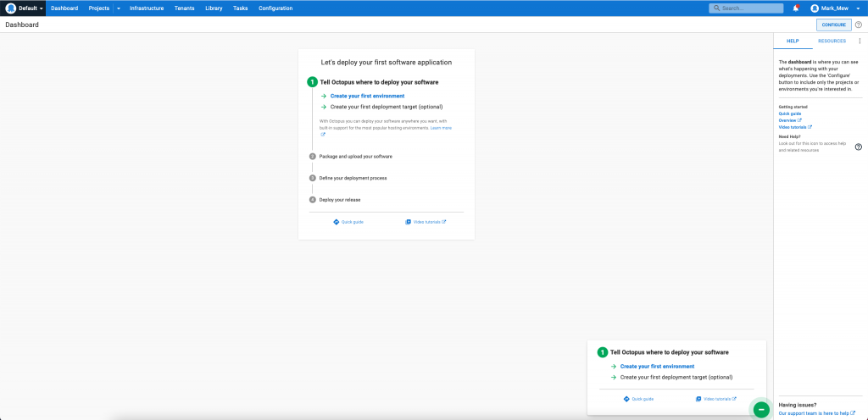The image size is (868, 420).
Task: Open the Infrastructure section
Action: 147,8
